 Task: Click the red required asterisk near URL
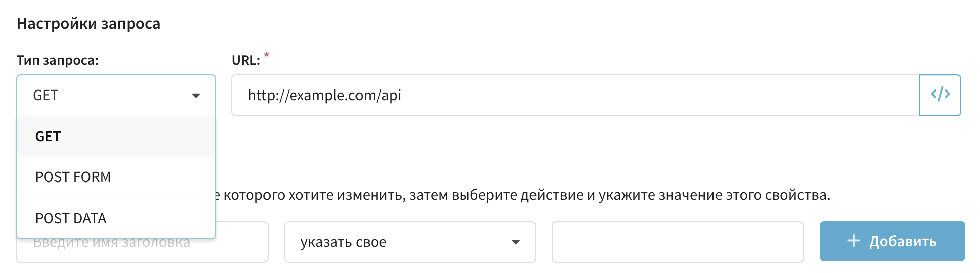pyautogui.click(x=266, y=55)
